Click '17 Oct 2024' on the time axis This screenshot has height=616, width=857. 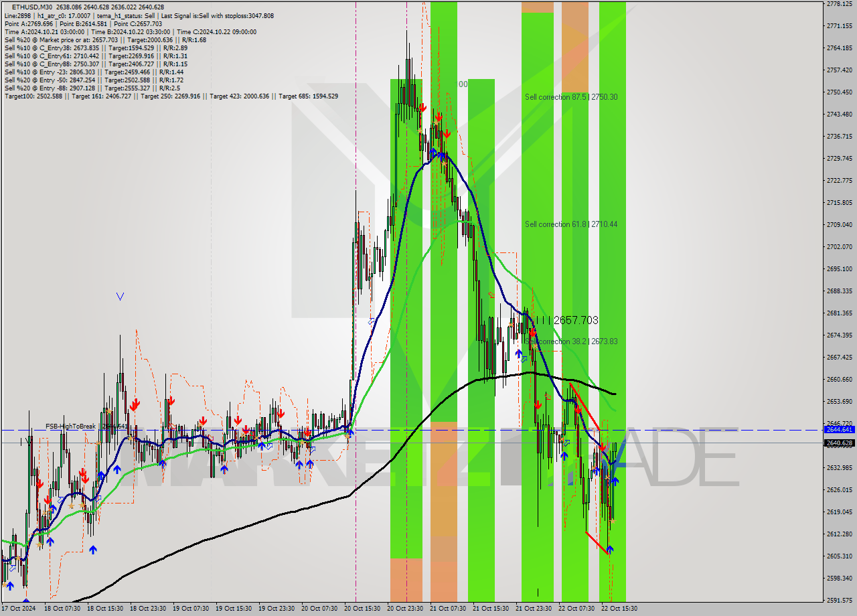click(x=19, y=609)
